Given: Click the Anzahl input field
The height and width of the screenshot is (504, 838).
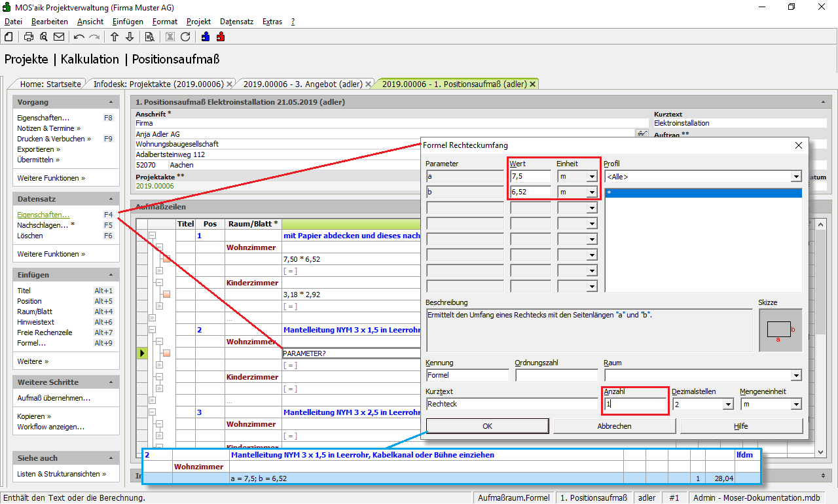Looking at the screenshot, I should [x=634, y=405].
